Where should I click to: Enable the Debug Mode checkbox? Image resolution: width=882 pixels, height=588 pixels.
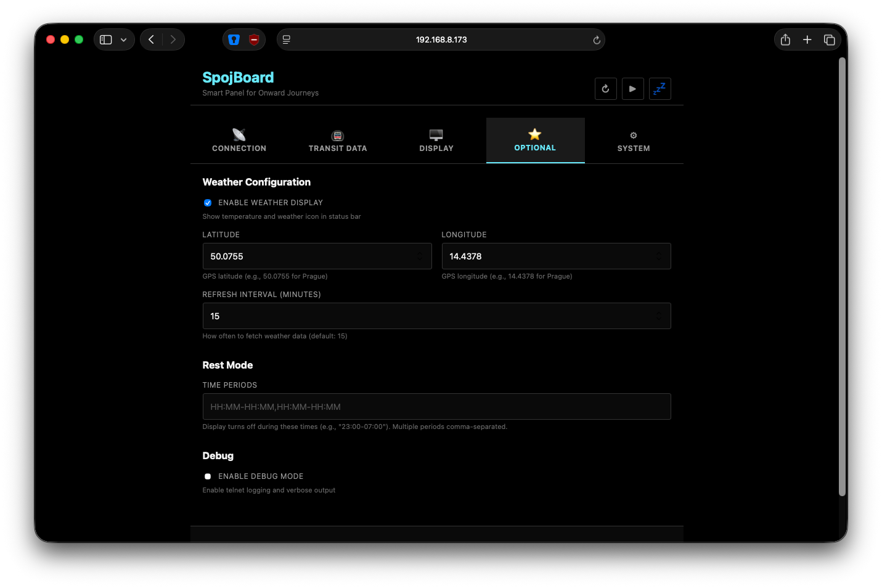click(x=208, y=476)
